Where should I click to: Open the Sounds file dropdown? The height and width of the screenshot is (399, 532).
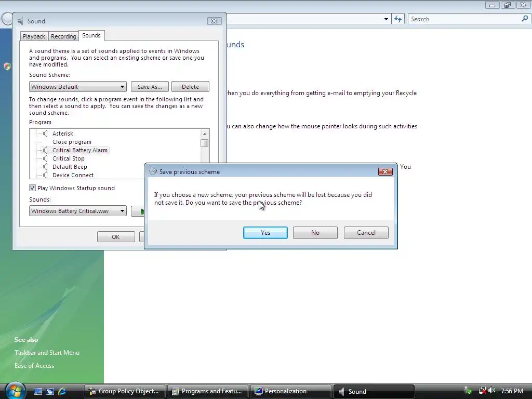(x=78, y=211)
